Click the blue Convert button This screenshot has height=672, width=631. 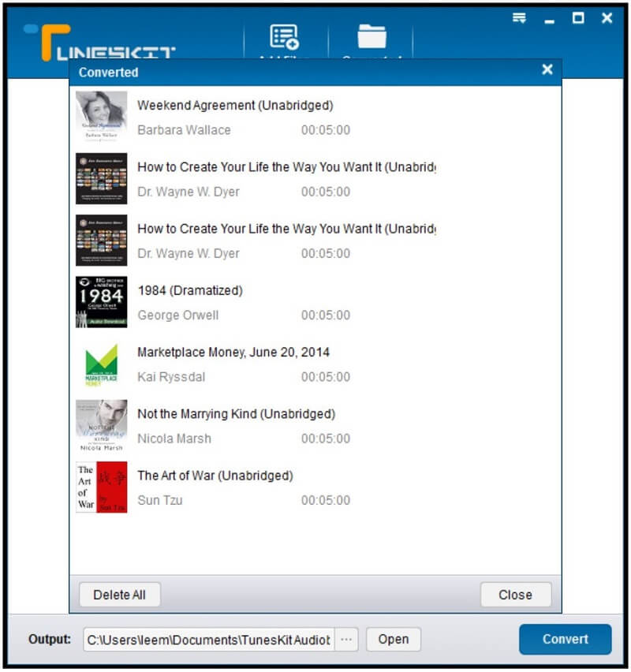565,639
